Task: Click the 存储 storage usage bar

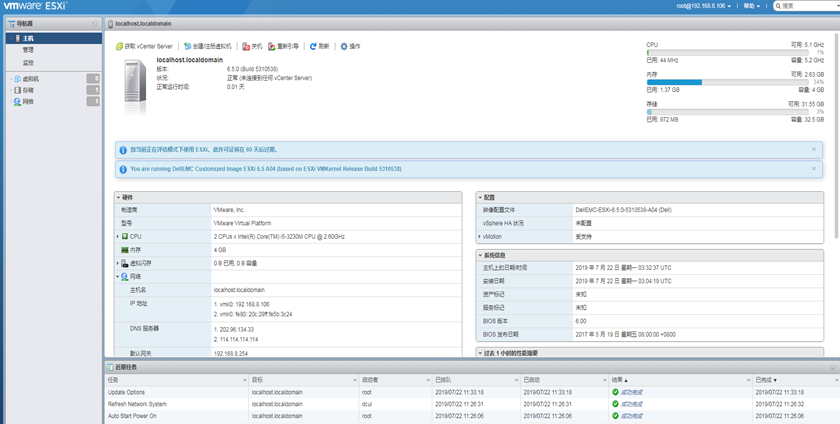Action: pyautogui.click(x=728, y=111)
